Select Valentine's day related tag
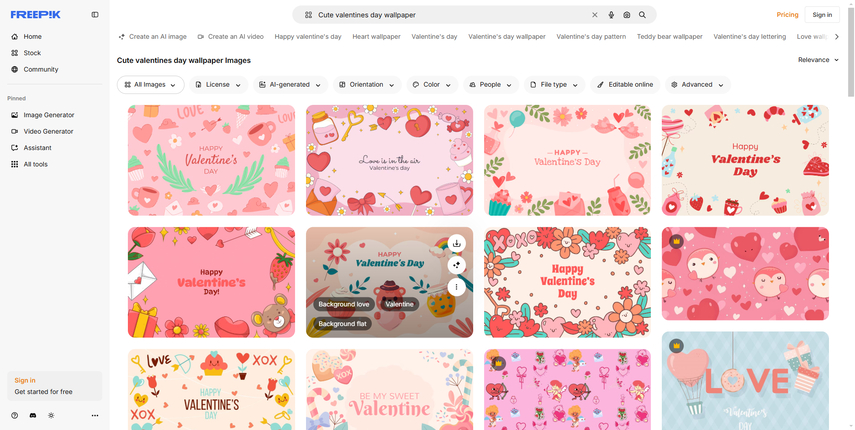The width and height of the screenshot is (855, 430). pyautogui.click(x=434, y=37)
